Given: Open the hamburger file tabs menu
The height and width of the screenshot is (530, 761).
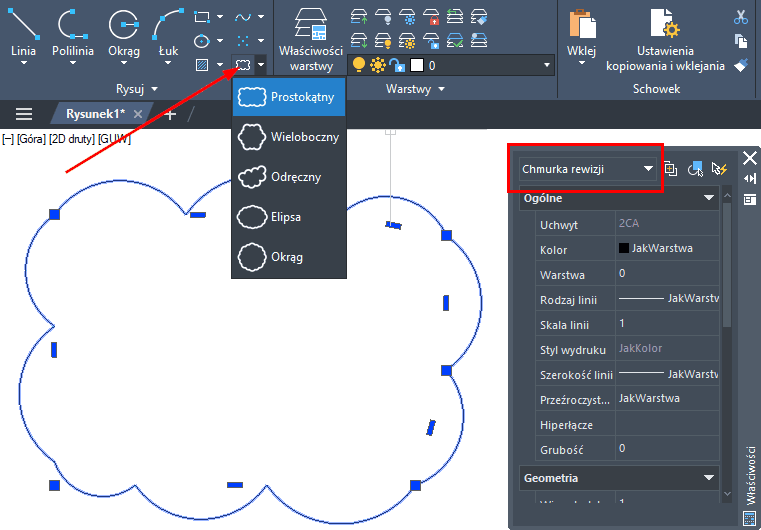Looking at the screenshot, I should 24,114.
